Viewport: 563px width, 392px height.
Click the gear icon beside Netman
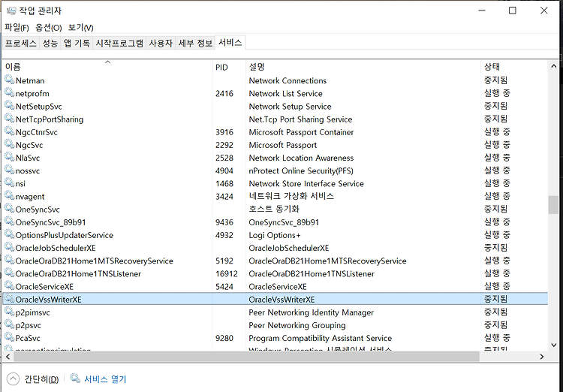[9, 80]
